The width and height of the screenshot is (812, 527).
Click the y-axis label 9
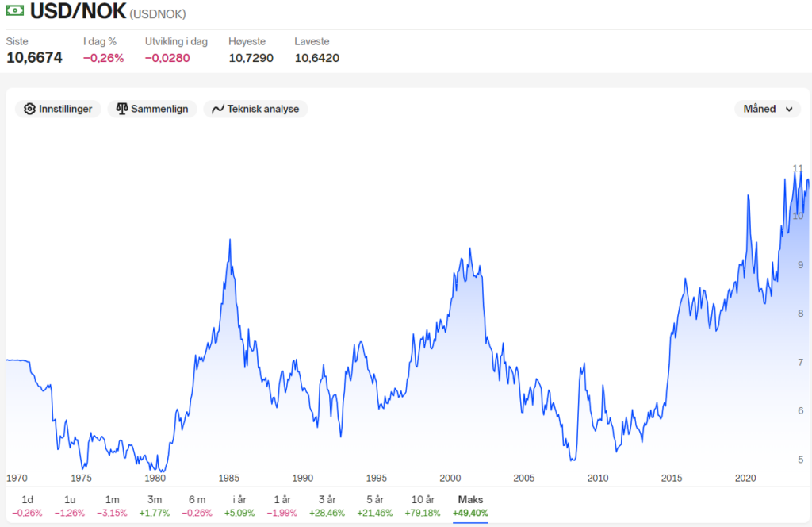pyautogui.click(x=801, y=265)
